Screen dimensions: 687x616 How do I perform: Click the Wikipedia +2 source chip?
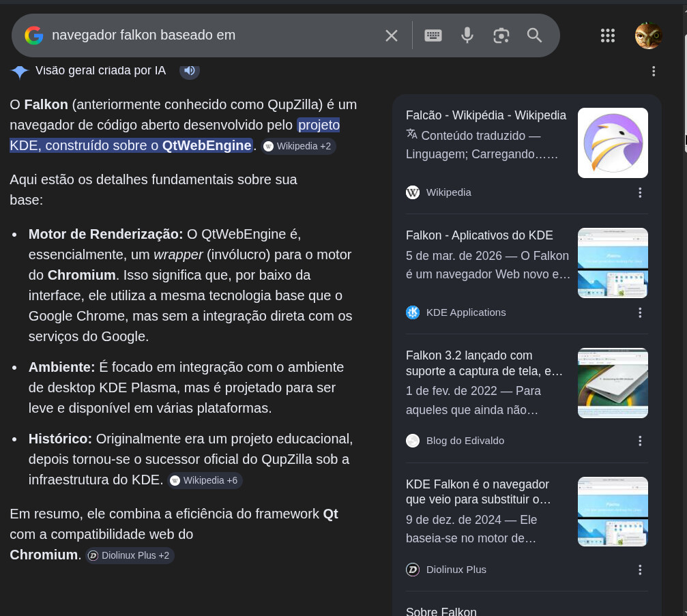(298, 146)
